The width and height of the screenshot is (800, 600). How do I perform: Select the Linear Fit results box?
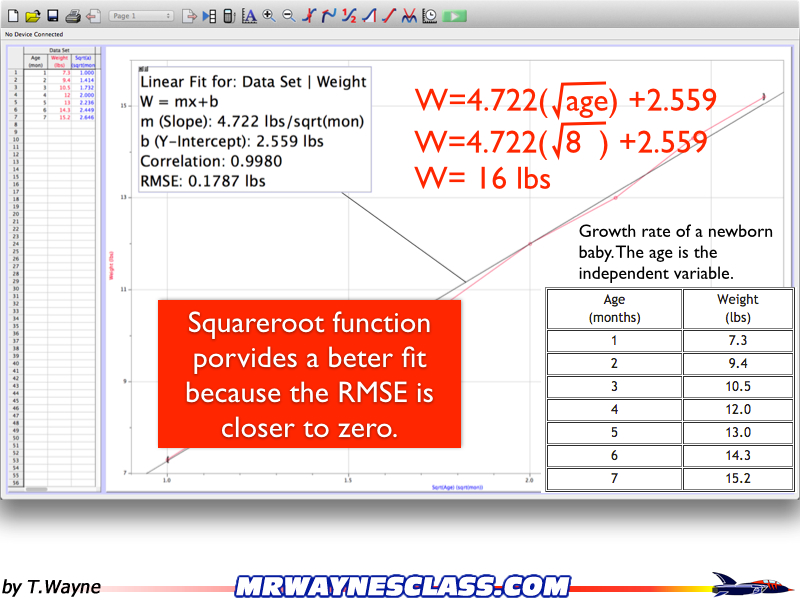tap(254, 130)
